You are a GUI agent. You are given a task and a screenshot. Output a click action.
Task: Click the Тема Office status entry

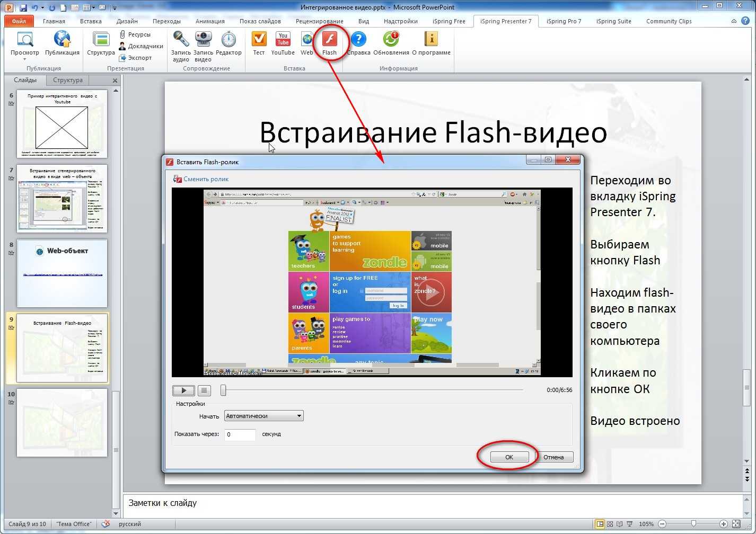pyautogui.click(x=74, y=524)
